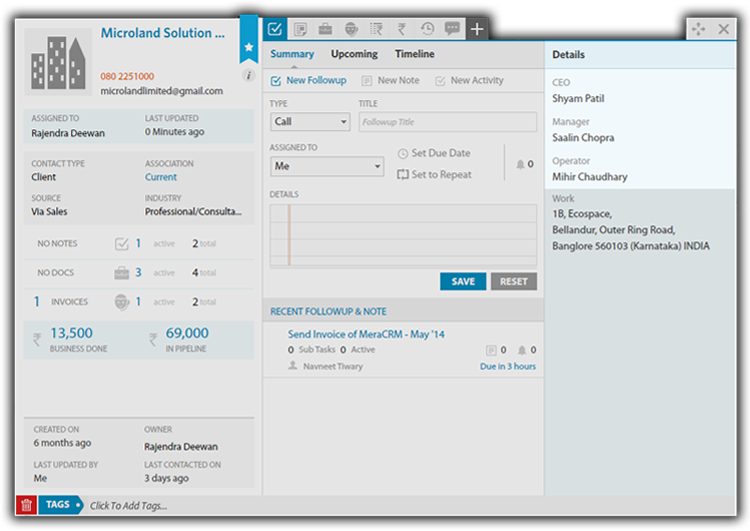Open the Type dropdown showing Call
Image resolution: width=750 pixels, height=531 pixels.
tap(310, 122)
